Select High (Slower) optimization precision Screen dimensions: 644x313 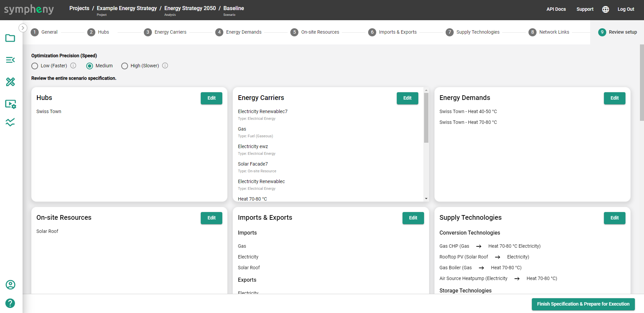coord(125,66)
